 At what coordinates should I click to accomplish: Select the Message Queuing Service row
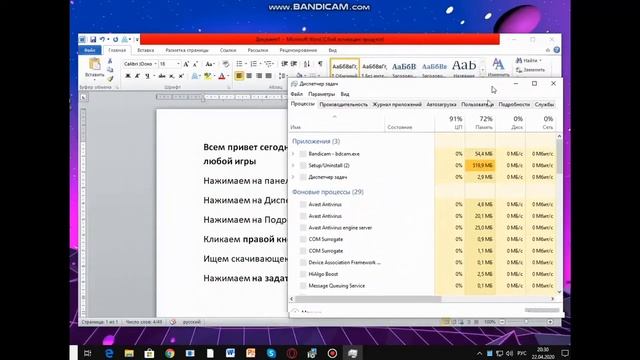422,286
